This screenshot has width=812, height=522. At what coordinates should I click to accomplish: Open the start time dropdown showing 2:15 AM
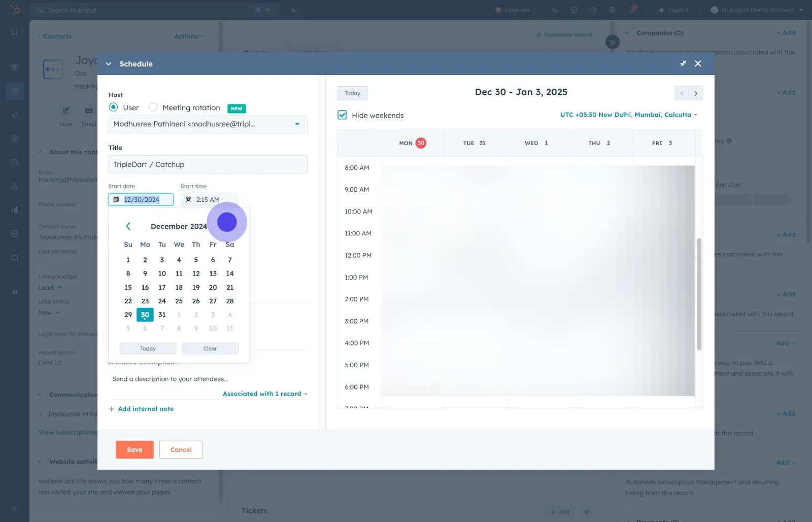(209, 199)
